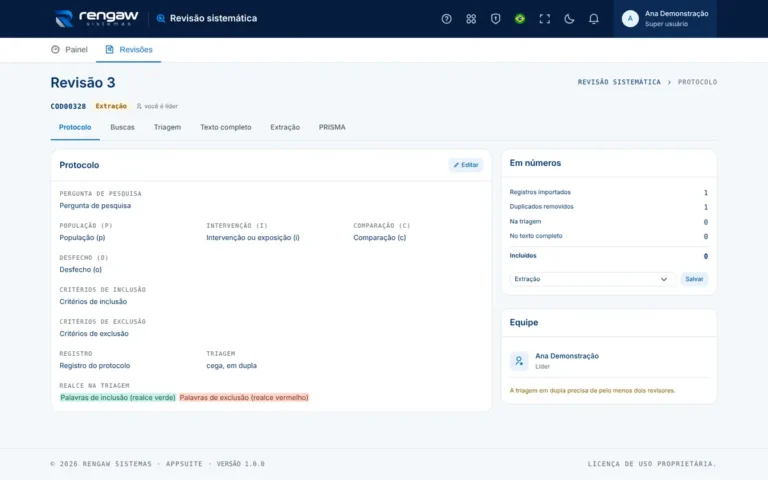Click the Extração status badge

coord(111,106)
